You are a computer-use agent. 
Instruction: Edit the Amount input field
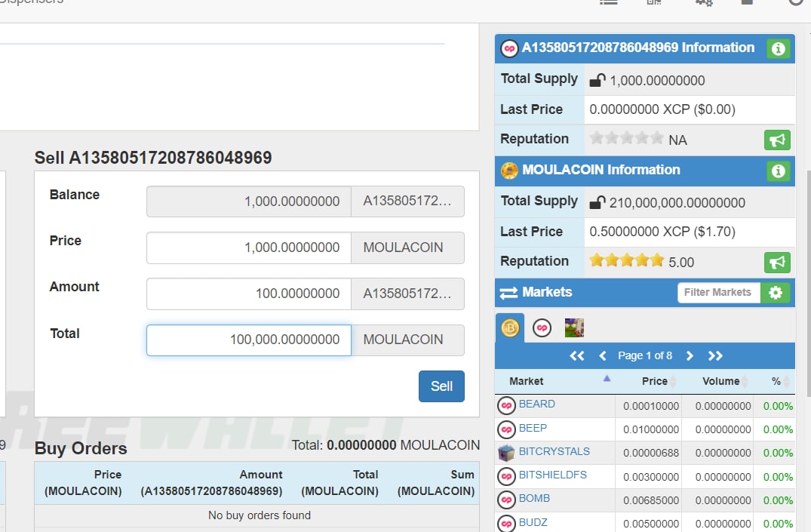tap(249, 294)
